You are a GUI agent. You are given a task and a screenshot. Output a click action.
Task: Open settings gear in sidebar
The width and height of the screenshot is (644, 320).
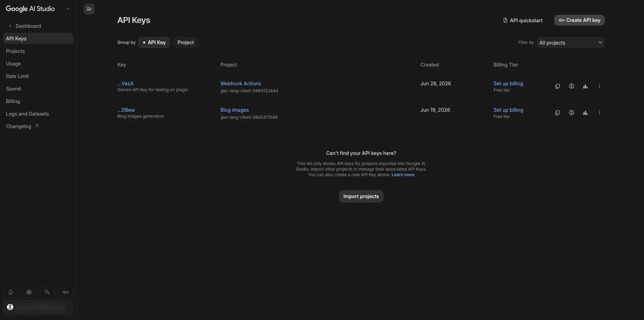[x=29, y=292]
